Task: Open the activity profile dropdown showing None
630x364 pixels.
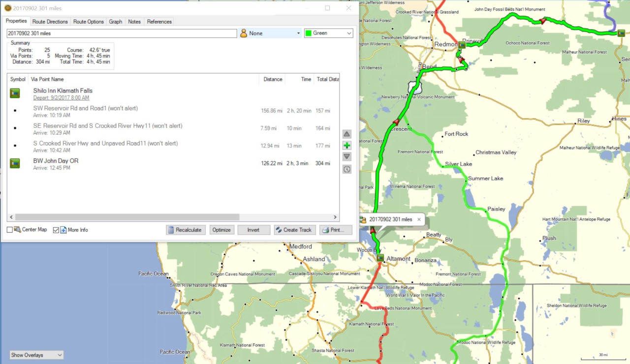Action: coord(270,33)
